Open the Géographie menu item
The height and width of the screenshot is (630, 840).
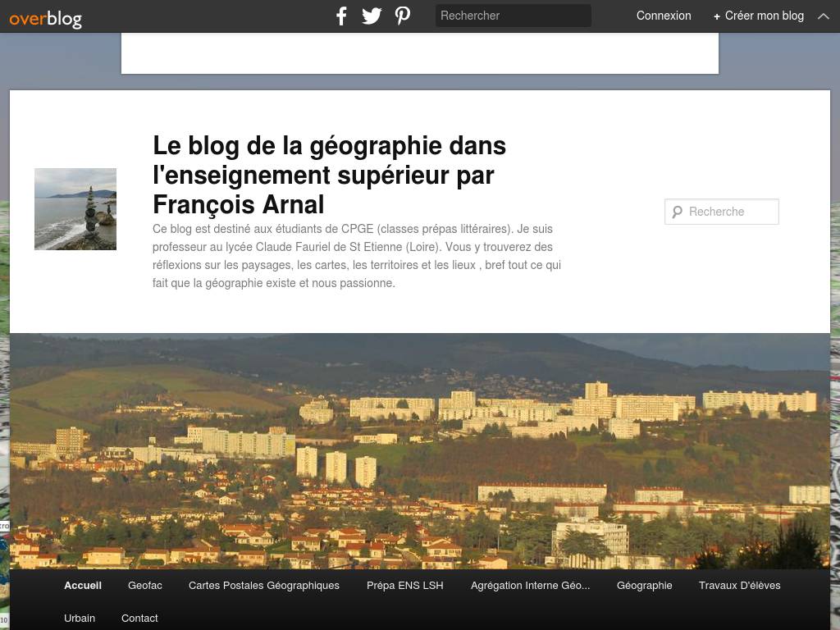(644, 586)
